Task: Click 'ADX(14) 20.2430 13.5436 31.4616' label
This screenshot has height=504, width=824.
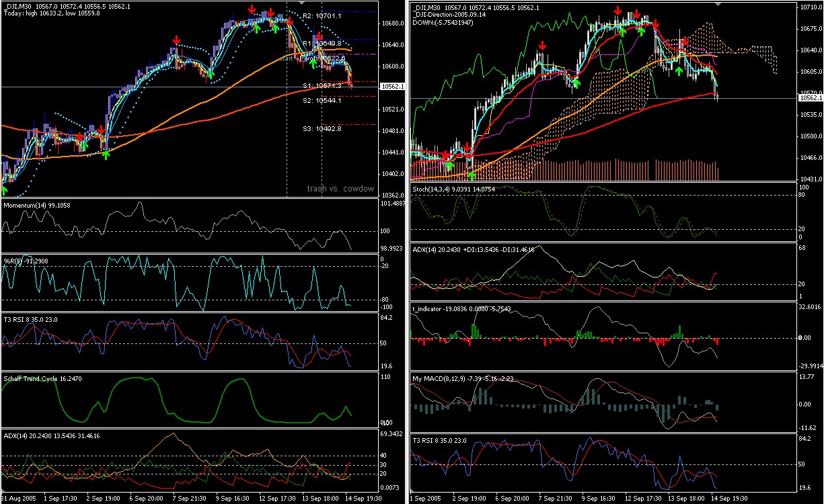Action: click(52, 435)
